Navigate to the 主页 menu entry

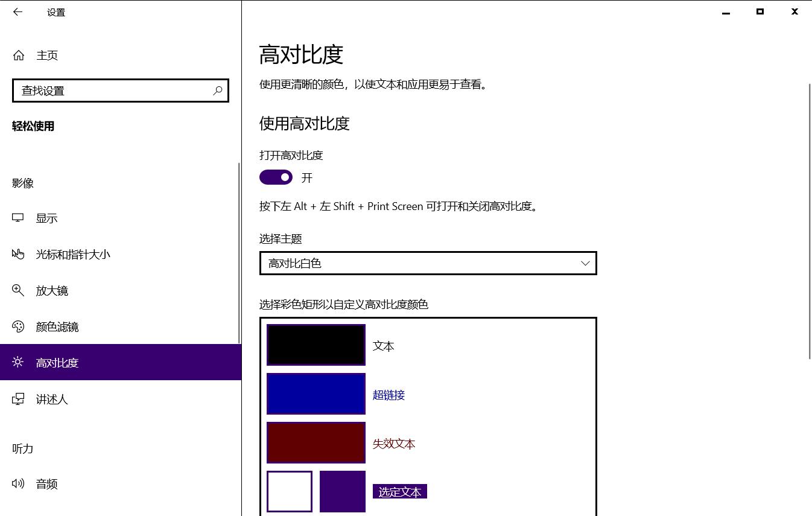click(47, 55)
